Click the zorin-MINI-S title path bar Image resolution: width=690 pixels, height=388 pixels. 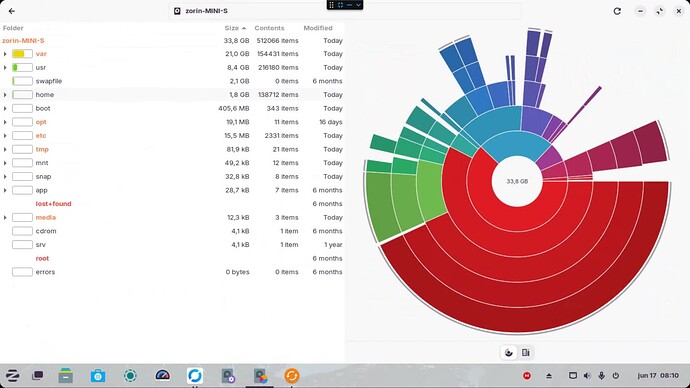click(x=345, y=11)
